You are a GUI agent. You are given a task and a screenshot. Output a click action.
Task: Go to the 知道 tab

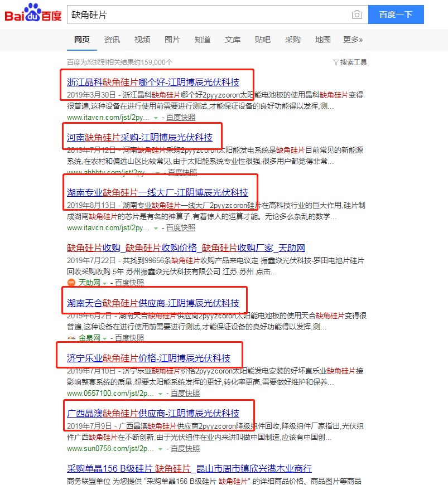point(202,40)
